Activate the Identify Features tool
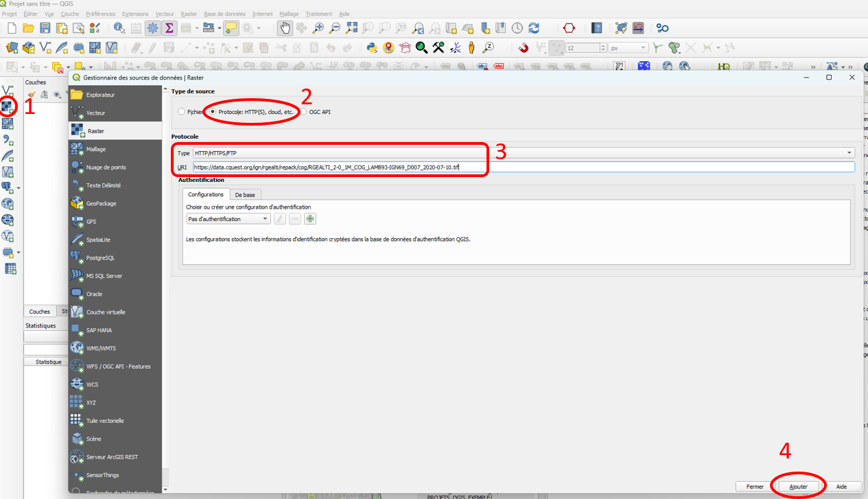868x499 pixels. [x=119, y=28]
